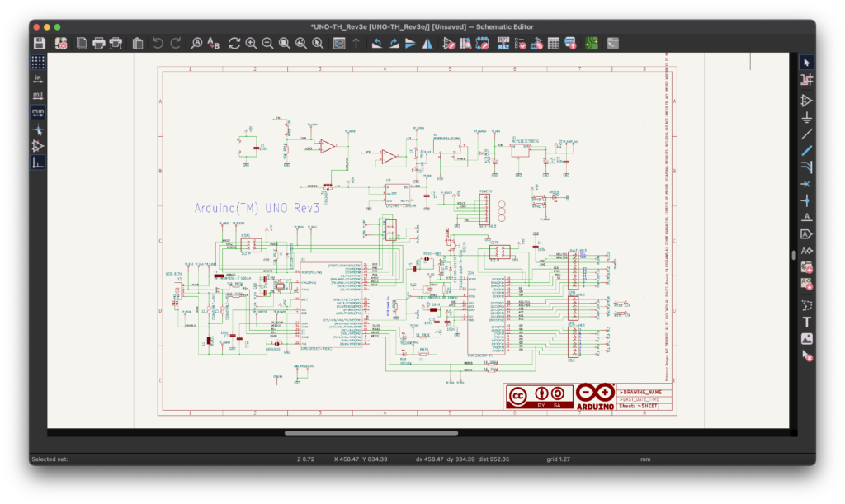This screenshot has height=504, width=845.
Task: Select the Add Bus tool
Action: [807, 151]
